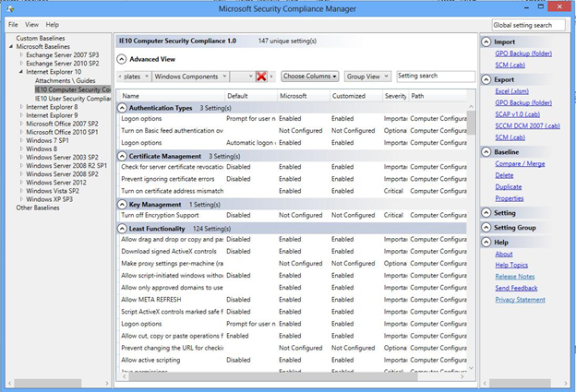Open the Group View dropdown
The width and height of the screenshot is (576, 392).
369,77
